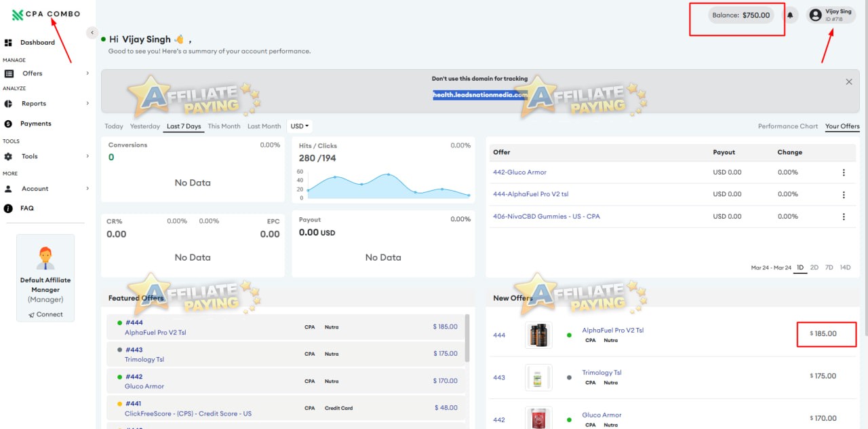The image size is (868, 429).
Task: Click the CPA Combo logo
Action: coord(46,14)
